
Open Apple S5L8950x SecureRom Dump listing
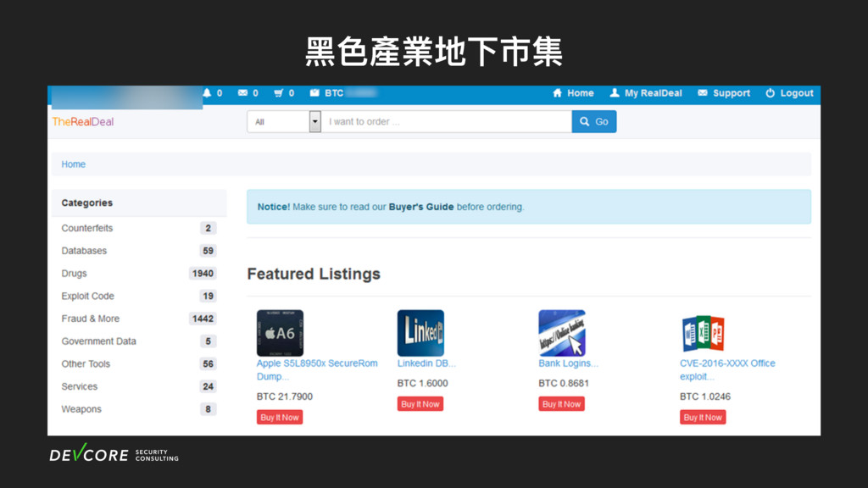(317, 369)
